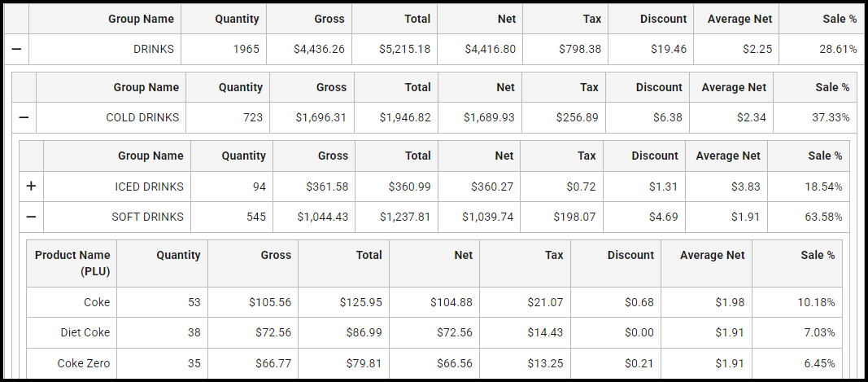This screenshot has width=868, height=382.
Task: Click the DRINKS group name cell
Action: 154,49
